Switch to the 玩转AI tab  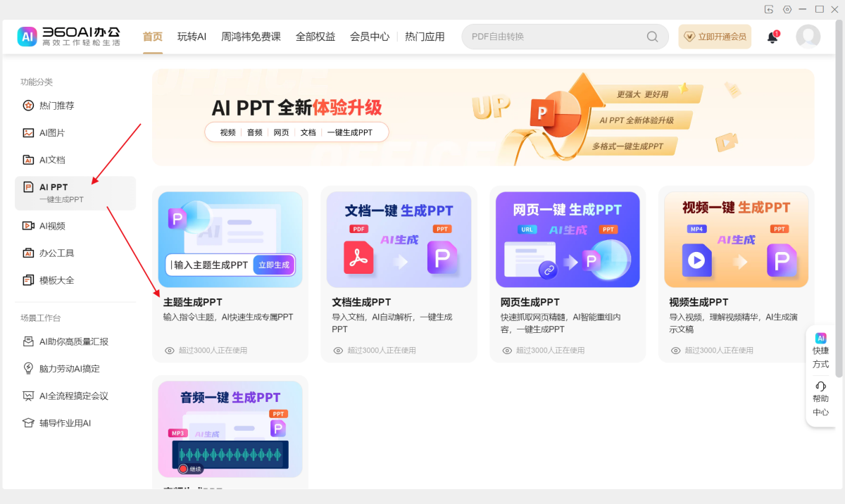[192, 37]
